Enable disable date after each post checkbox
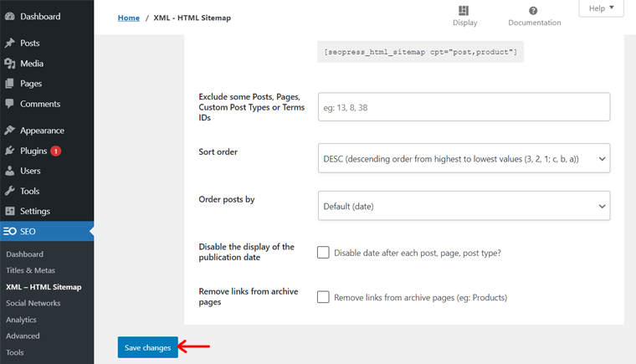This screenshot has height=364, width=636. (x=323, y=253)
